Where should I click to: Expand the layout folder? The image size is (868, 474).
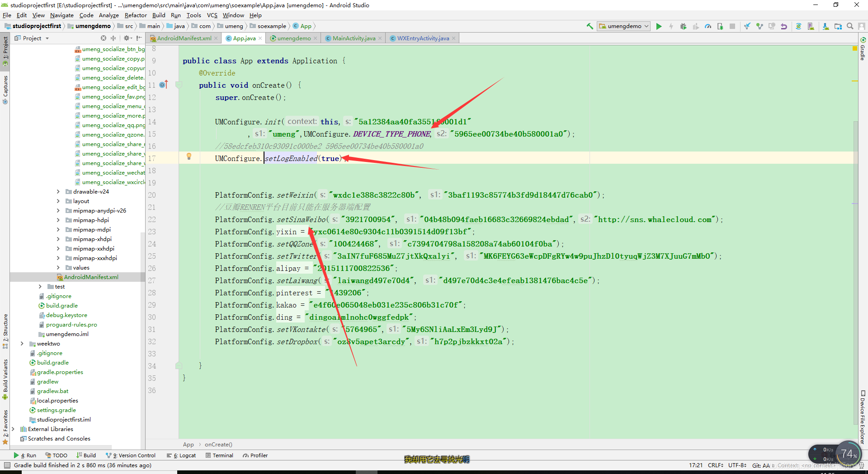pos(58,201)
